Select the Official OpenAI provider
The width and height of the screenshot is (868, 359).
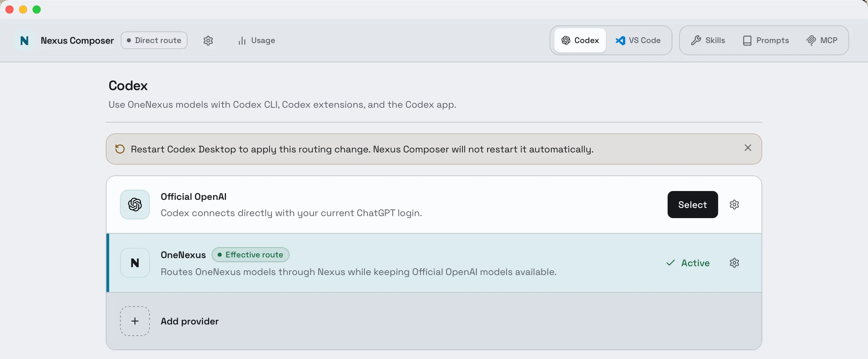(693, 205)
